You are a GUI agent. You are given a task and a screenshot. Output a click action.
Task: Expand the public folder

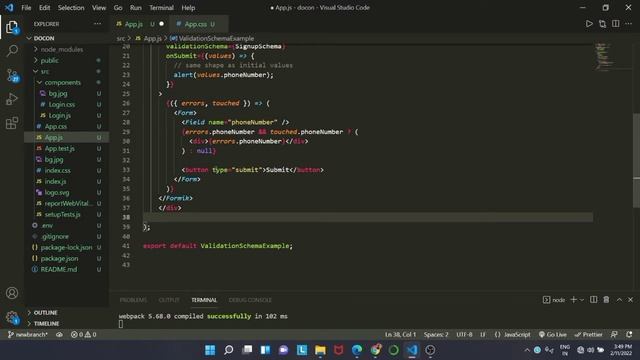67,60
